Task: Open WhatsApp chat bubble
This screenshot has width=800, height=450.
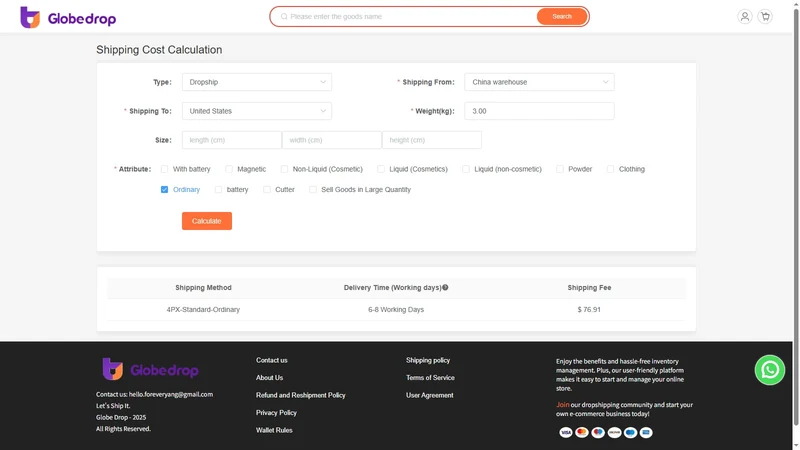Action: pyautogui.click(x=769, y=370)
